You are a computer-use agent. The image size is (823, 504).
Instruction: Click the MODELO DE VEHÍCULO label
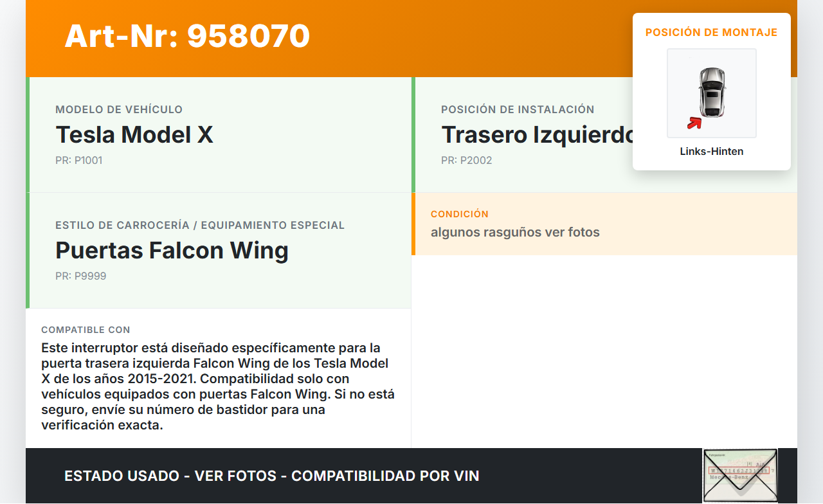click(x=119, y=110)
